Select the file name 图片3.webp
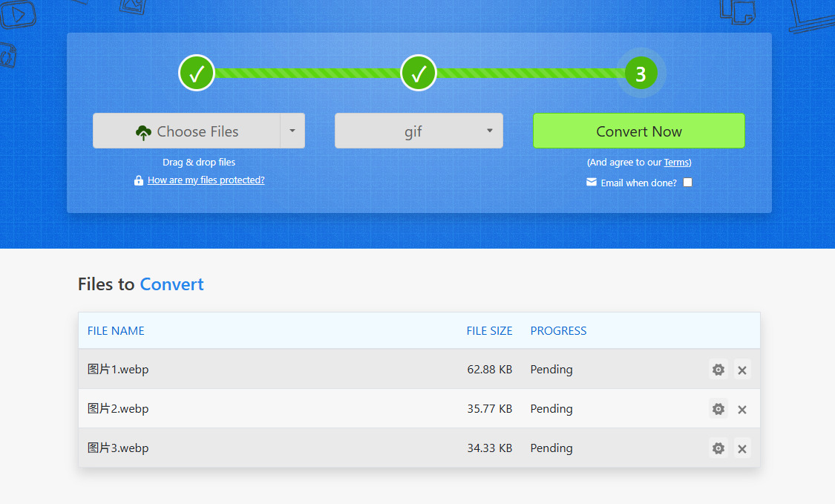835x504 pixels. coord(118,448)
